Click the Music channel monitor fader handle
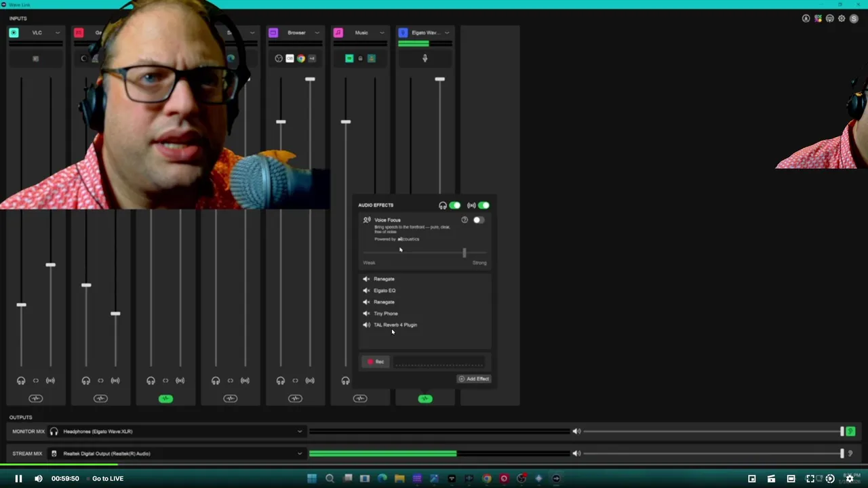Screen dimensions: 868x488 (345, 122)
